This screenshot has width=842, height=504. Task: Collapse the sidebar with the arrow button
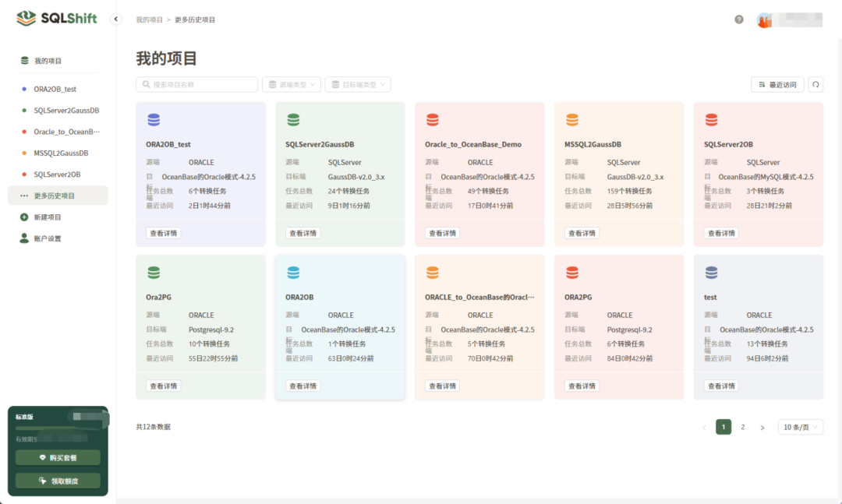(x=115, y=19)
